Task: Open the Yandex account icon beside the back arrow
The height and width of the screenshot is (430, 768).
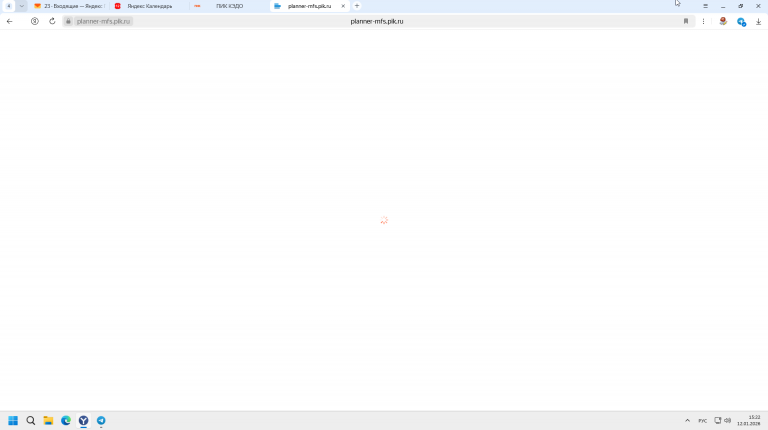Action: pos(35,22)
